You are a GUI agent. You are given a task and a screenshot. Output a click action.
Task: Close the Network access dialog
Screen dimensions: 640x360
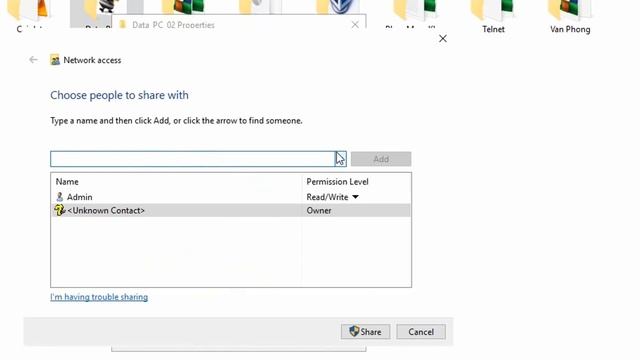point(442,39)
